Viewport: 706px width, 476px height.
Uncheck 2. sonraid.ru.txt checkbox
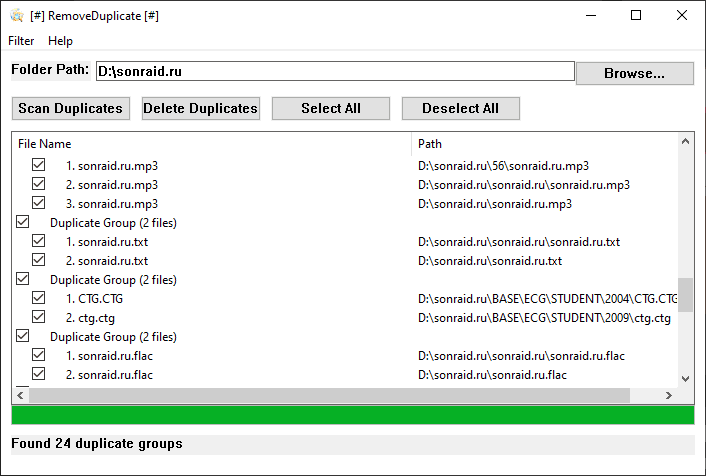pos(39,260)
